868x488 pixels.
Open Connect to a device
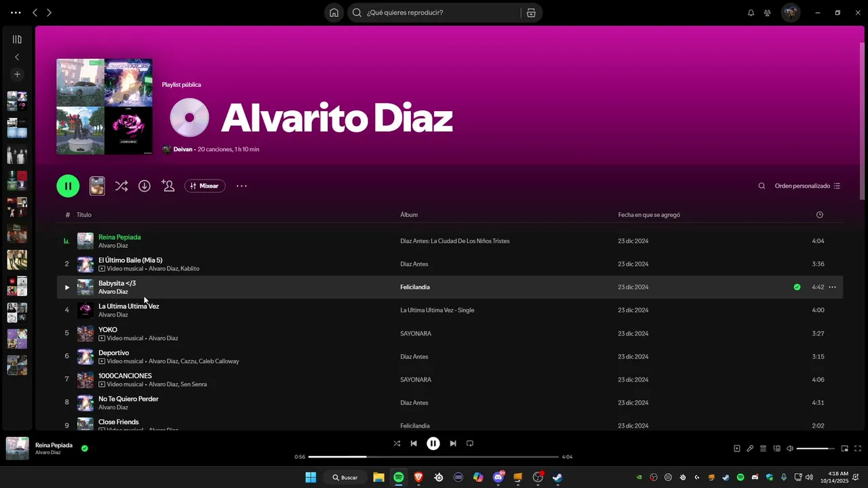click(777, 449)
